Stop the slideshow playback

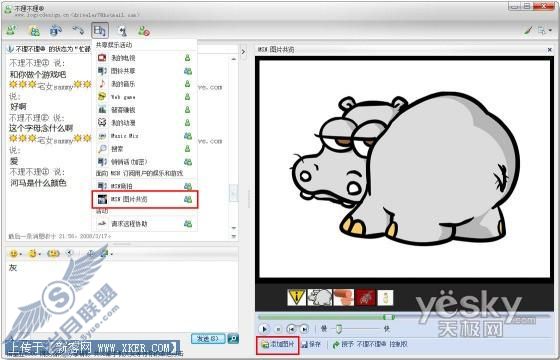279,329
